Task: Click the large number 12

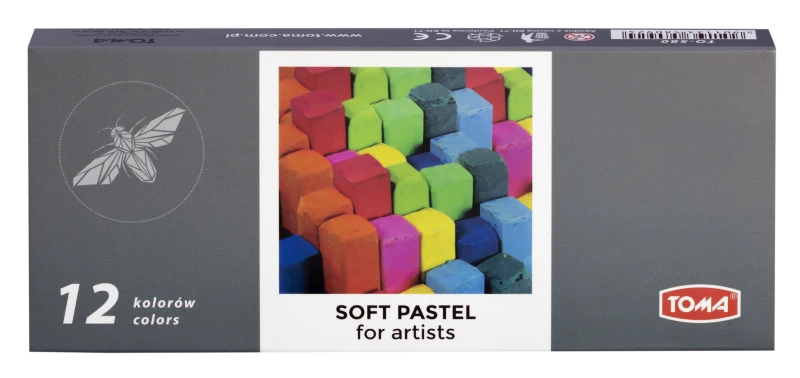Action: [x=89, y=304]
